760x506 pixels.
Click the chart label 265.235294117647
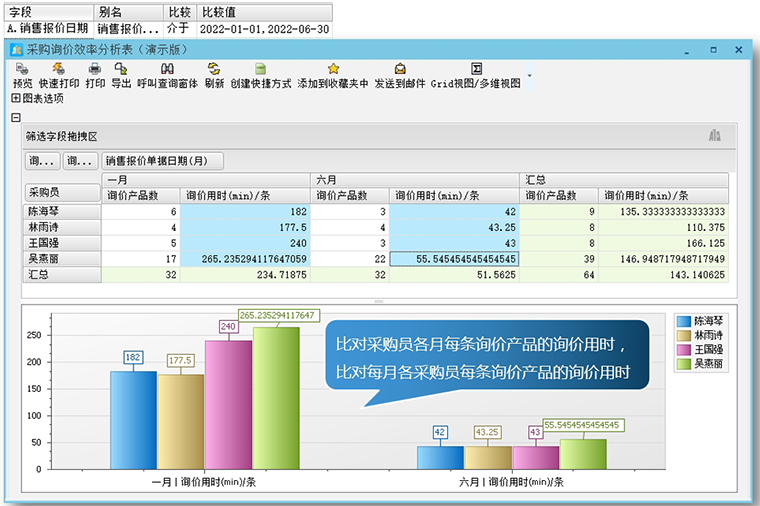click(x=279, y=316)
